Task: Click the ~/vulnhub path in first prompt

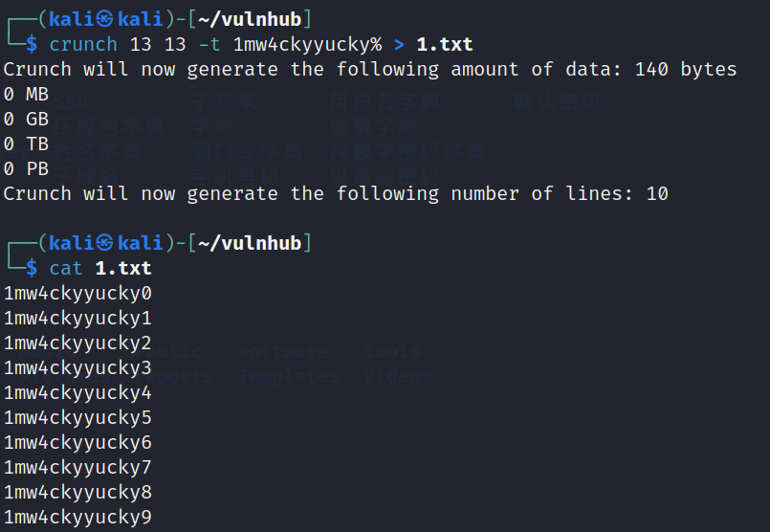Action: tap(250, 19)
